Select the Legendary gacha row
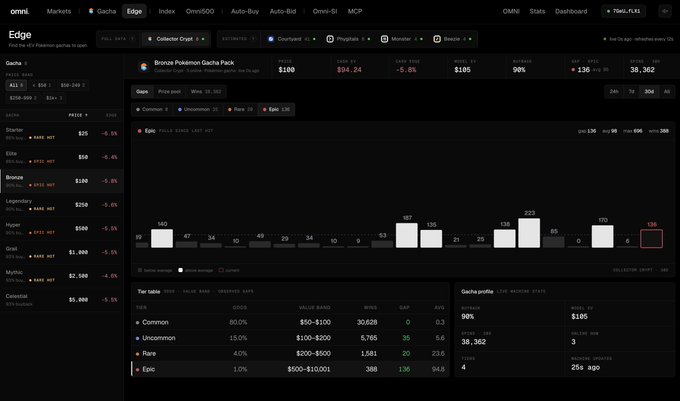The width and height of the screenshot is (680, 401). coord(62,205)
